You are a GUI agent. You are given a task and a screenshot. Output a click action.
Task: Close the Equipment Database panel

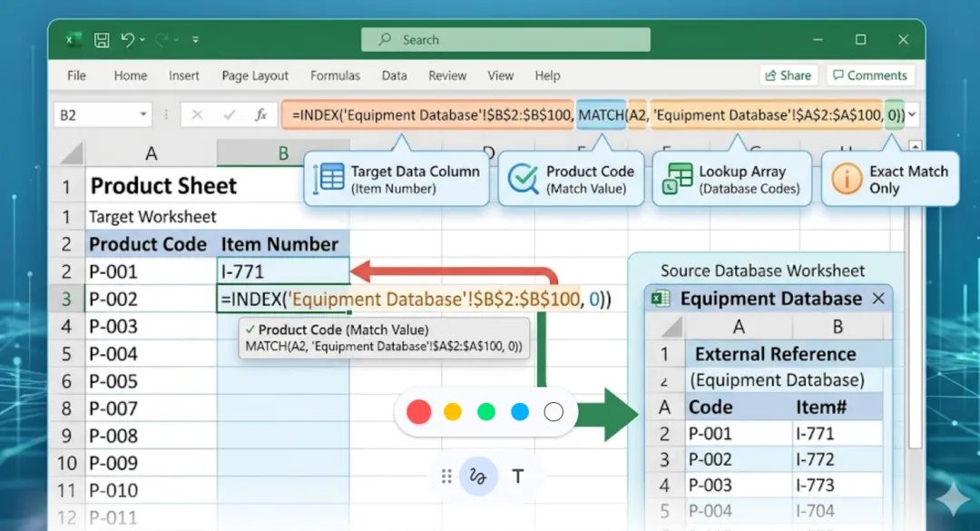[x=878, y=299]
